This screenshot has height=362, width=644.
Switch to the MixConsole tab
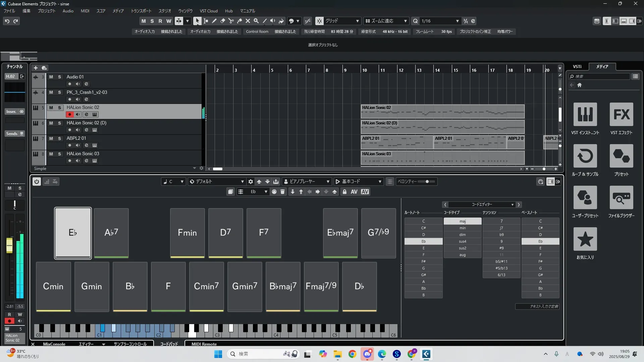point(54,344)
